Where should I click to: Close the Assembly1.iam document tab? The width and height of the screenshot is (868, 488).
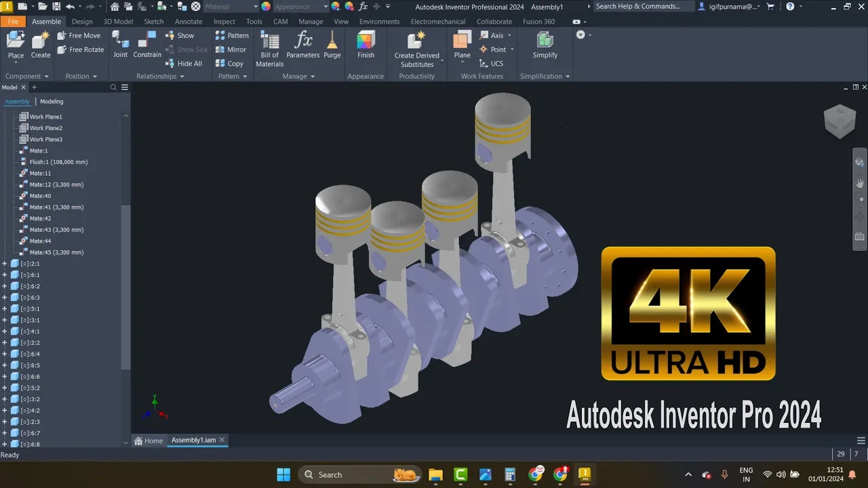click(x=221, y=440)
